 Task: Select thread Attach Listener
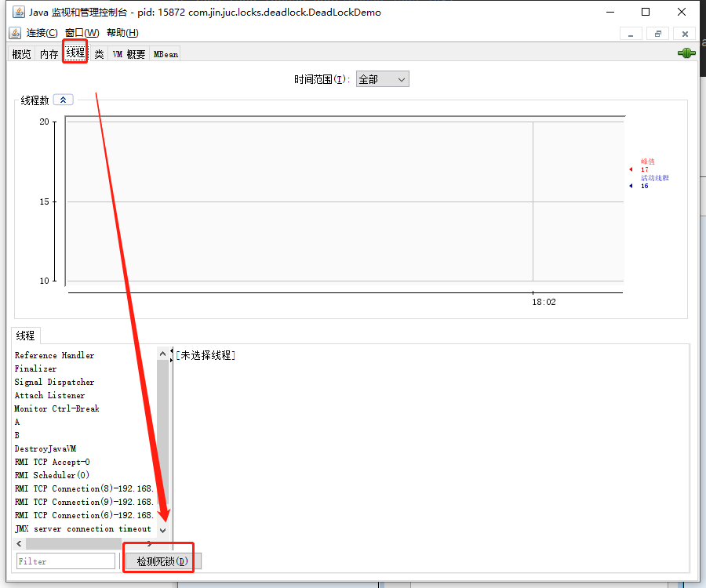[x=49, y=395]
